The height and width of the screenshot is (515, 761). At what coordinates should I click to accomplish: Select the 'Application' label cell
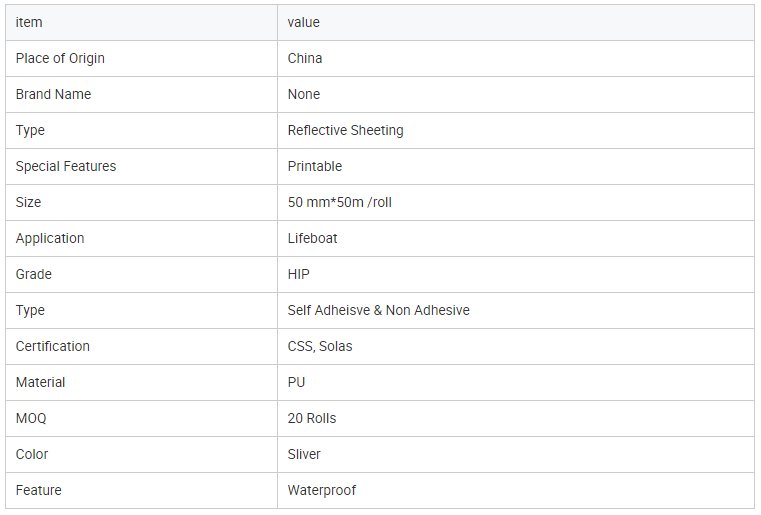coord(50,238)
